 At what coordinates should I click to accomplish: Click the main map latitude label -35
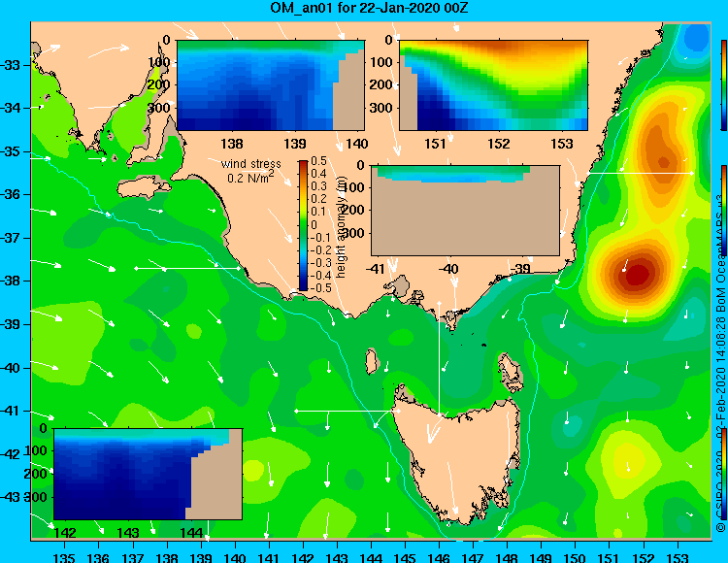click(11, 151)
